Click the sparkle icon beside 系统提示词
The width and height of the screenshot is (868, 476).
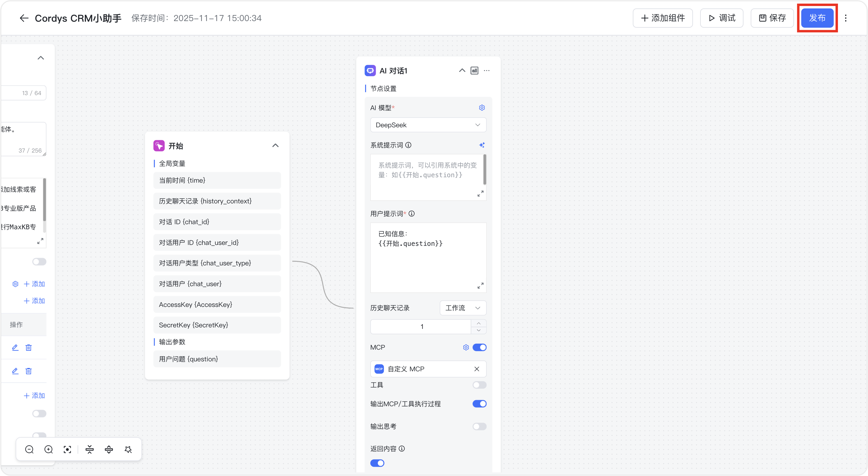(x=482, y=145)
